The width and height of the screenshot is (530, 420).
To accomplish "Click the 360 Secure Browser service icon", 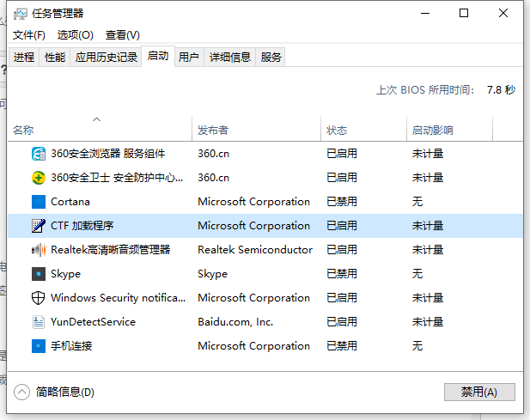I will (x=39, y=154).
